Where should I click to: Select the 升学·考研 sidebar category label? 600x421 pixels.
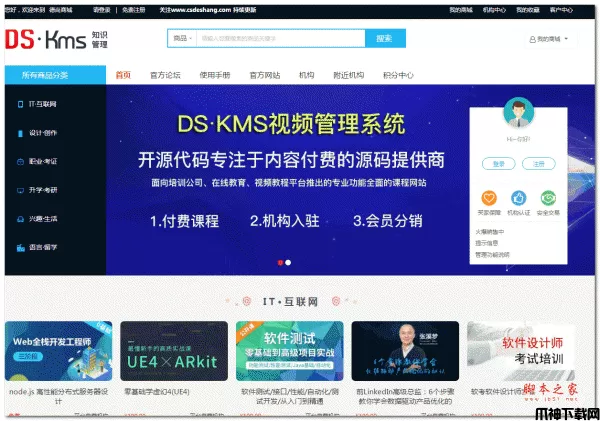[x=43, y=190]
